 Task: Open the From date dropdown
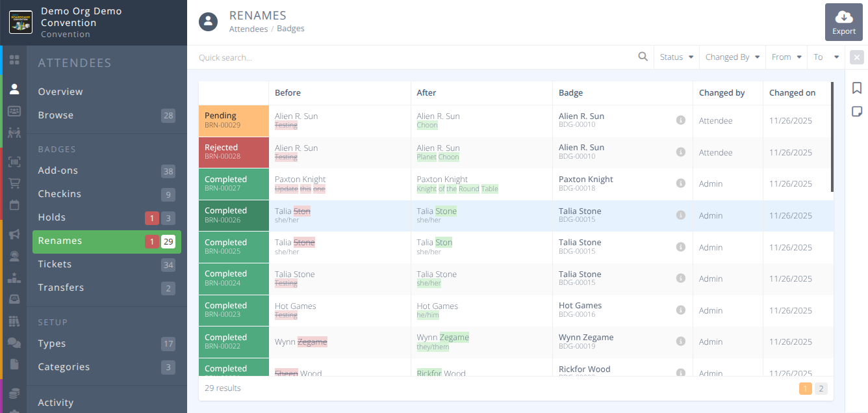tap(786, 57)
